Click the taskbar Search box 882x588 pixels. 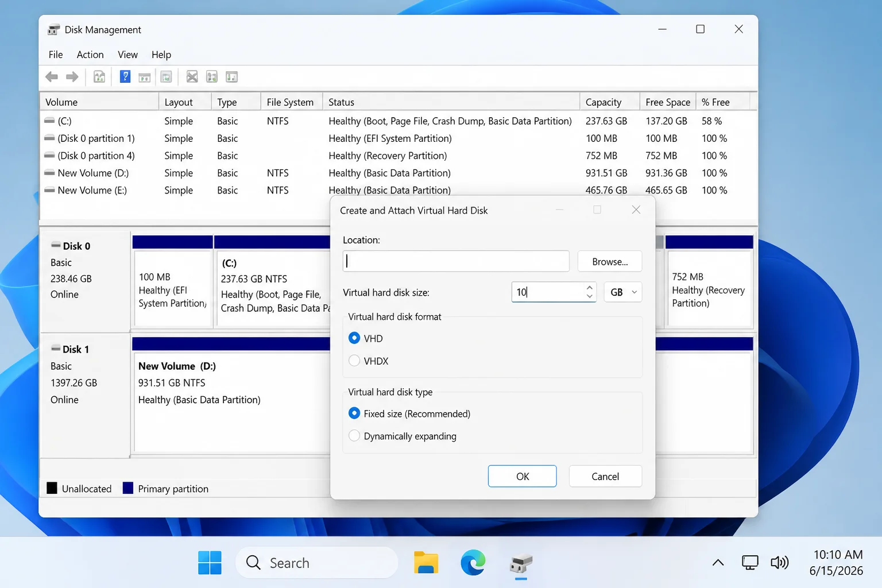tap(316, 563)
